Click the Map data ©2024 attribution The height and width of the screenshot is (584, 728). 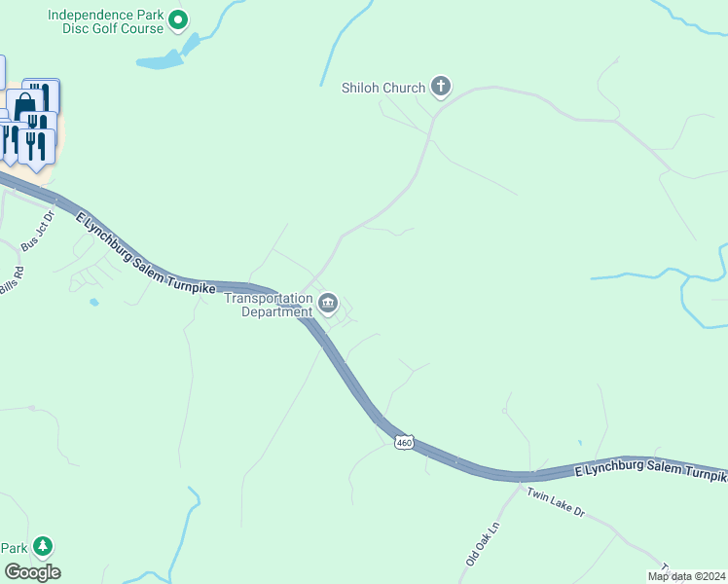click(686, 576)
